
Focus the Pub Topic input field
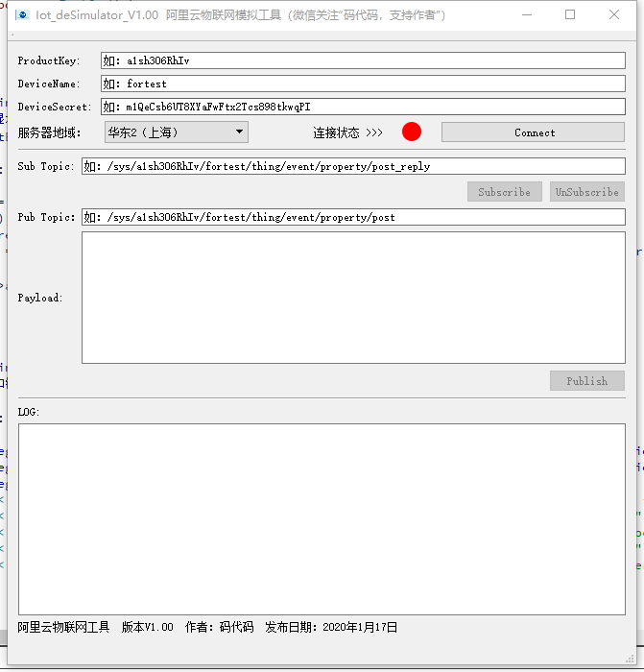353,217
